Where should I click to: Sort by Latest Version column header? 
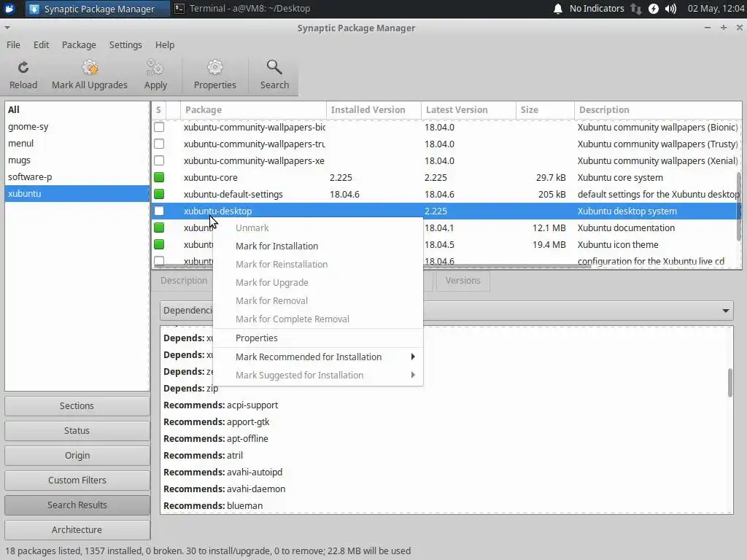(x=468, y=110)
